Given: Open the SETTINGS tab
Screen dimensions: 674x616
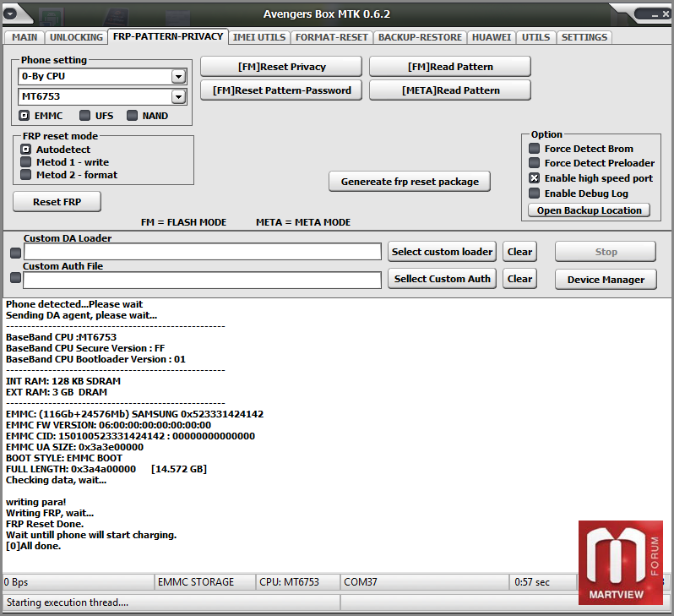Looking at the screenshot, I should click(x=584, y=37).
